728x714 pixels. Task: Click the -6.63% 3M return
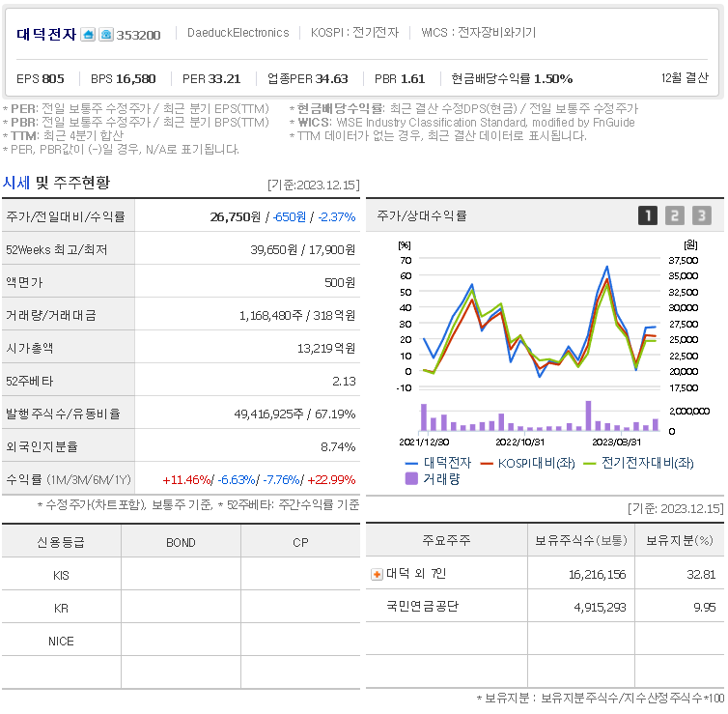pos(237,480)
